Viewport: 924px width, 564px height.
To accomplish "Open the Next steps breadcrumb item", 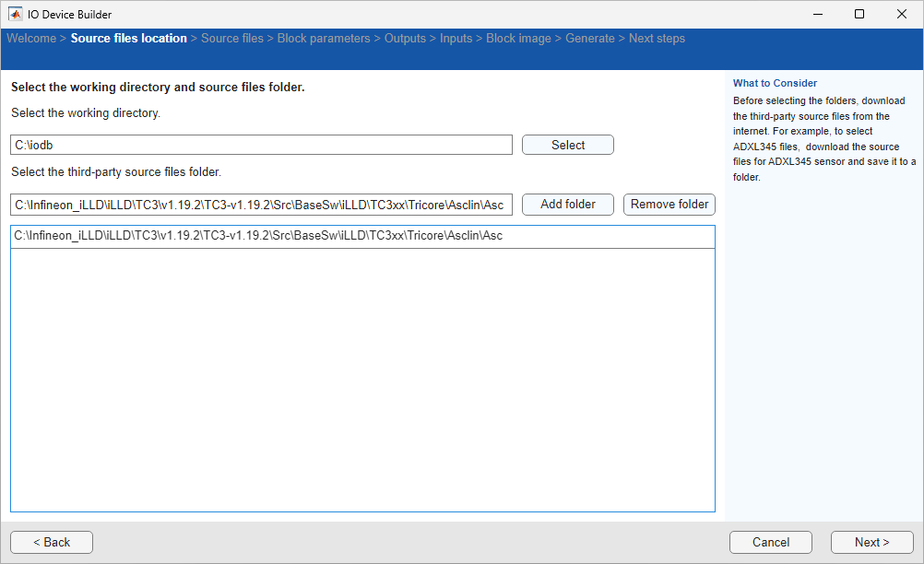I will [x=657, y=39].
